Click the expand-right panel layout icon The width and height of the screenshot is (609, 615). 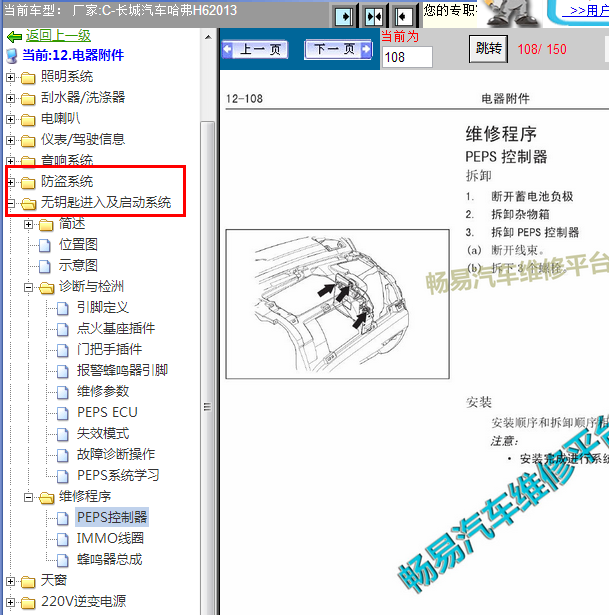click(x=344, y=16)
